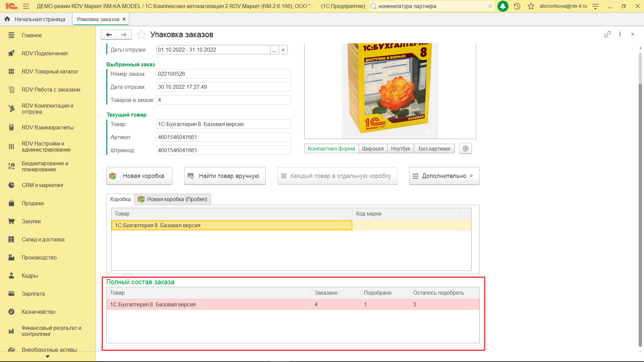Switch to Компактная форма view

click(x=331, y=148)
